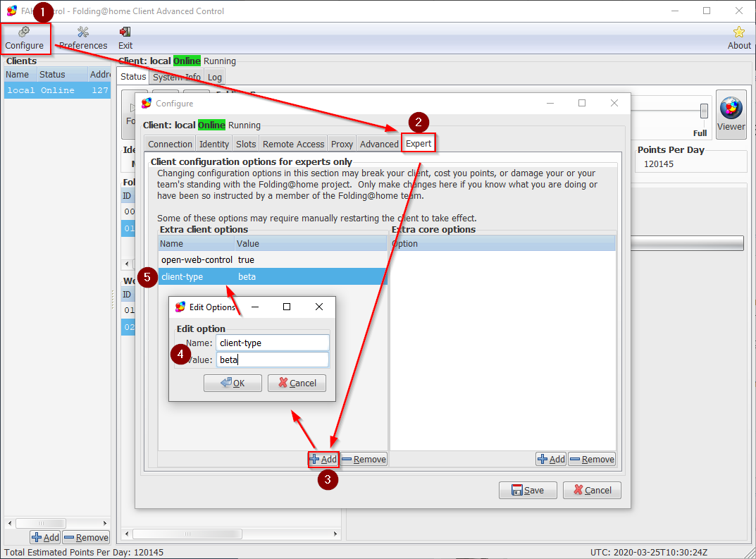Select the open-web-control option row
The width and height of the screenshot is (756, 559).
tap(273, 259)
